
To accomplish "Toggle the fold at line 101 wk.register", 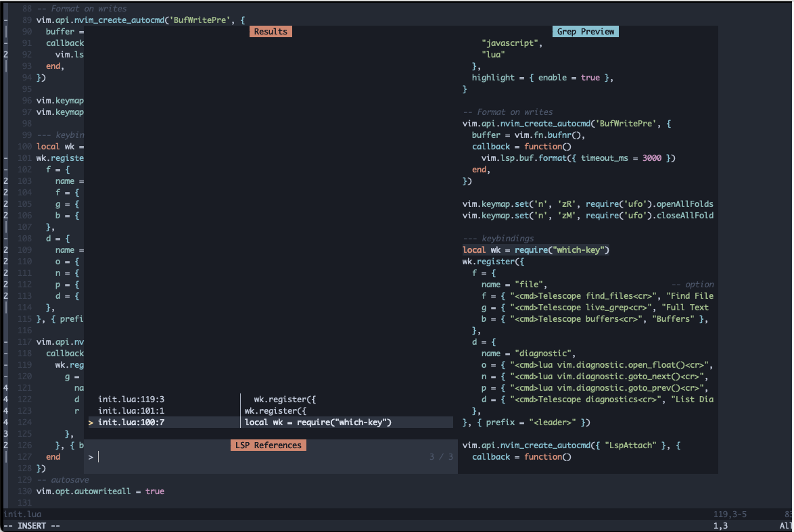I will [4, 158].
